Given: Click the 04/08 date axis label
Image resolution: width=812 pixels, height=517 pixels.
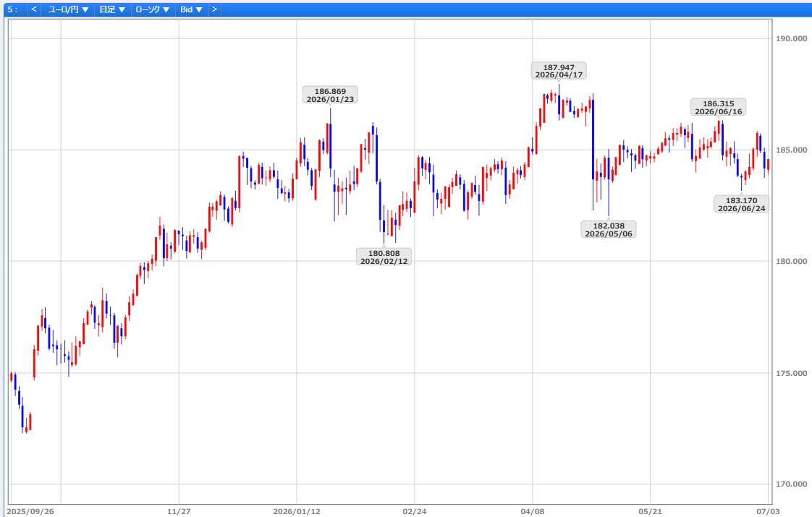Looking at the screenshot, I should click(x=533, y=511).
